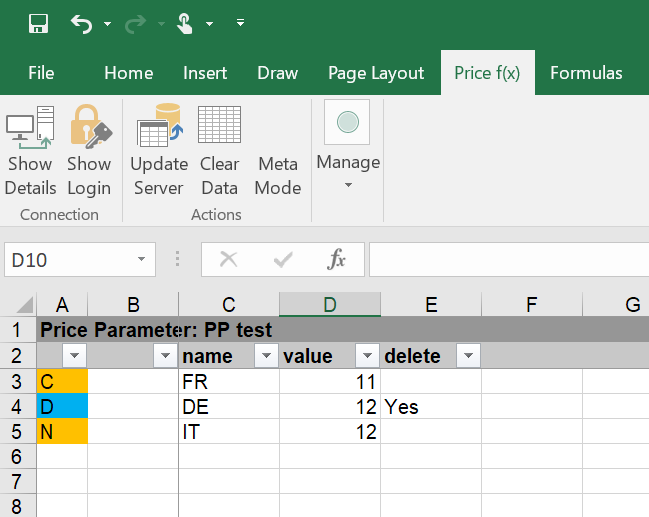Click the value 12 in IT row
Screen dimensions: 649x517
[x=330, y=431]
